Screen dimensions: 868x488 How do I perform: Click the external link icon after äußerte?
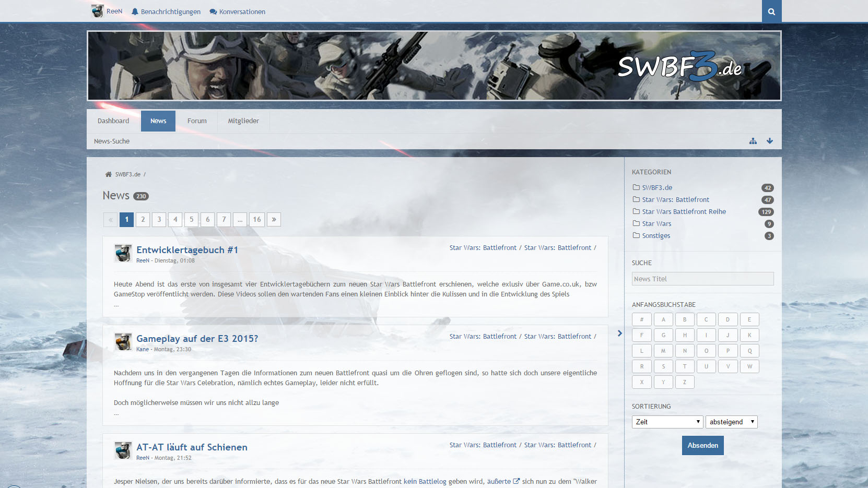point(517,481)
